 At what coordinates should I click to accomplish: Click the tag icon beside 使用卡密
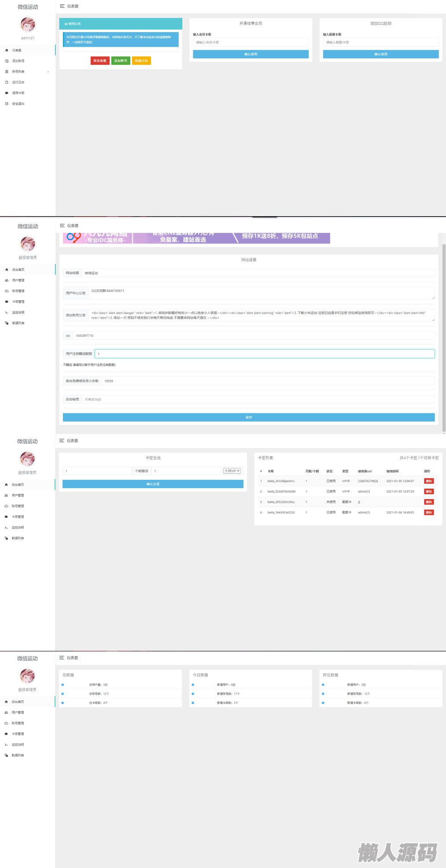click(x=7, y=93)
